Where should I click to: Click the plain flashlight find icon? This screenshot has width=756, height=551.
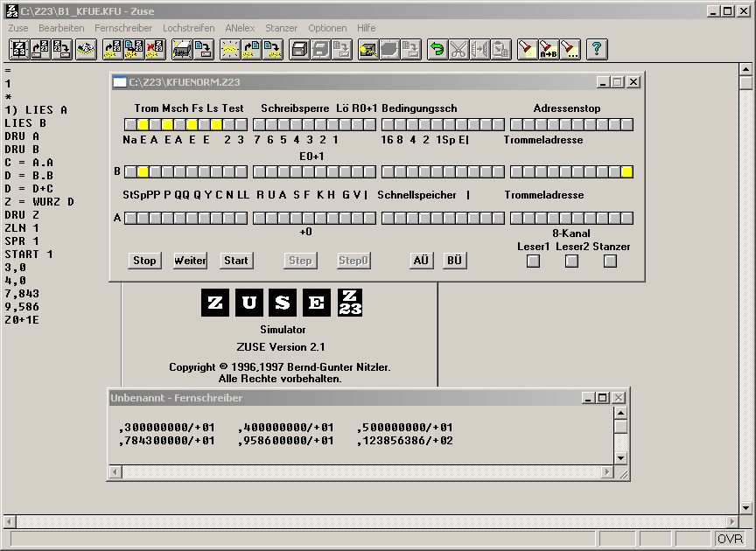(527, 49)
